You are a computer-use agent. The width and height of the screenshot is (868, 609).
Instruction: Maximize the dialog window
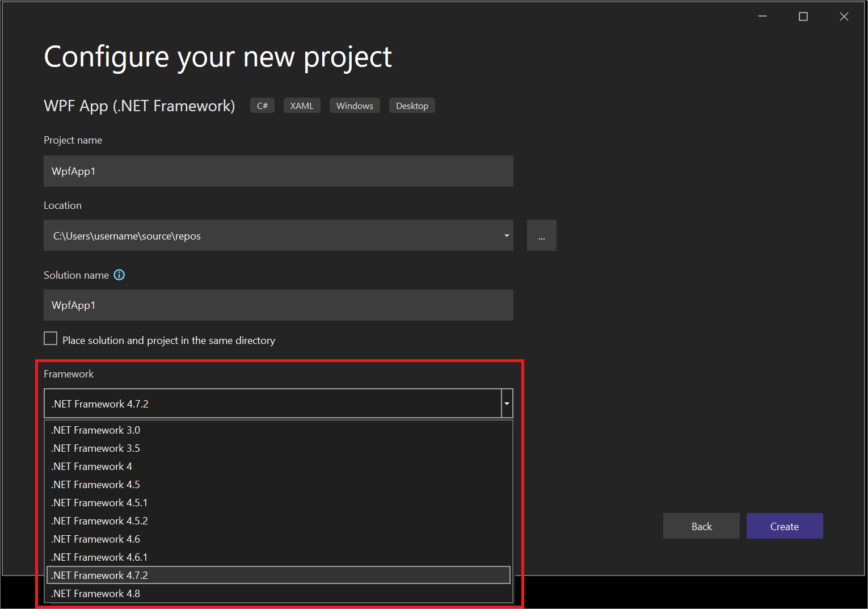tap(803, 16)
